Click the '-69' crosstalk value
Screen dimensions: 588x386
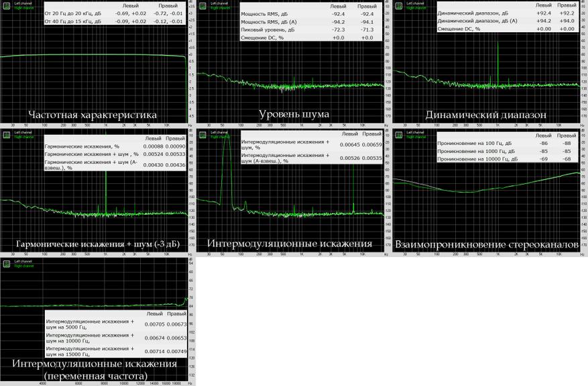543,159
